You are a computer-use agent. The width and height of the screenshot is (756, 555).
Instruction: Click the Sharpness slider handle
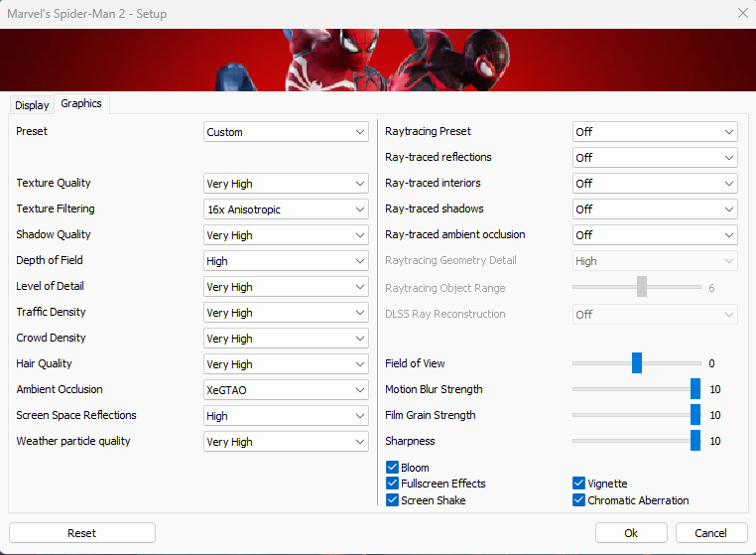tap(695, 441)
